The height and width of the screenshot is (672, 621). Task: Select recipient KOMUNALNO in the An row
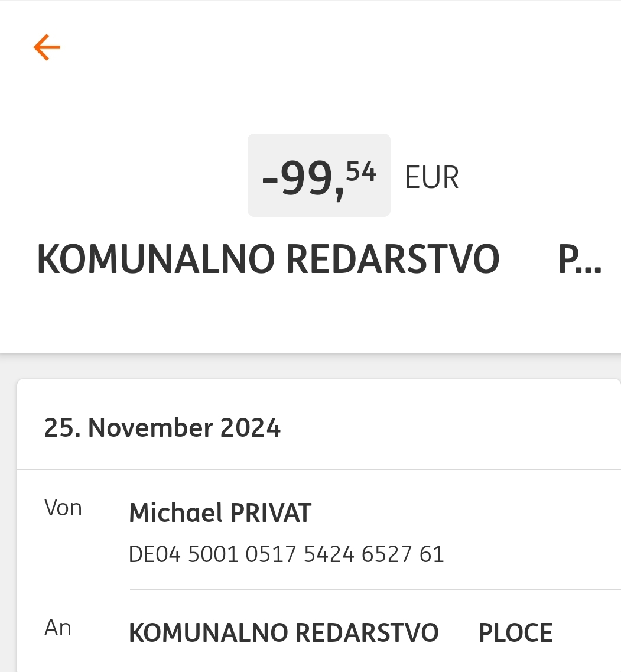[207, 633]
